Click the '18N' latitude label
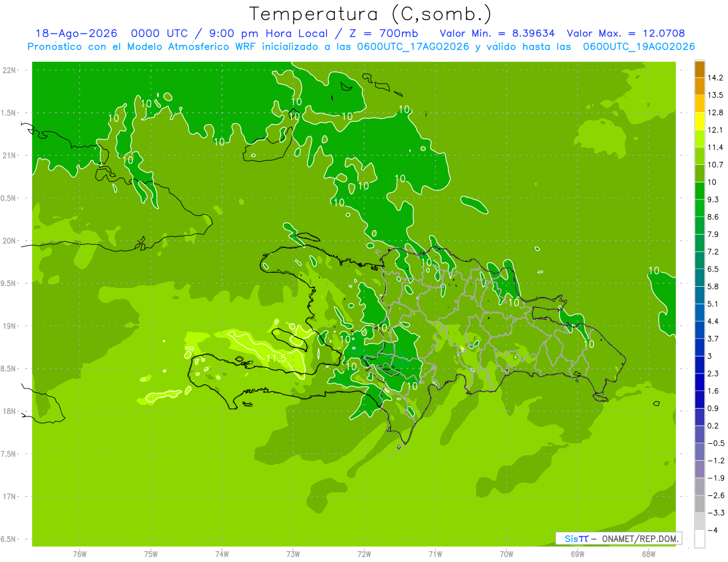This screenshot has height=562, width=728. click(x=10, y=412)
